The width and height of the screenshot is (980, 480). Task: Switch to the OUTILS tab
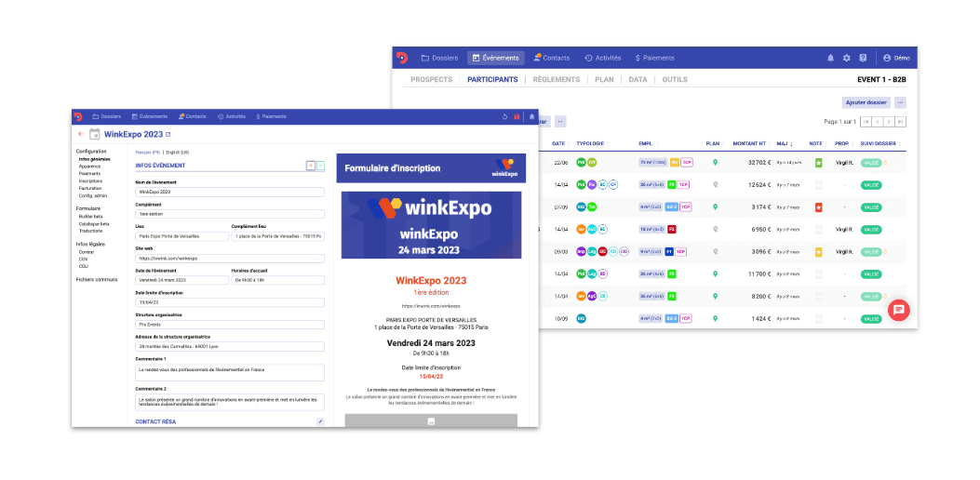(x=675, y=79)
